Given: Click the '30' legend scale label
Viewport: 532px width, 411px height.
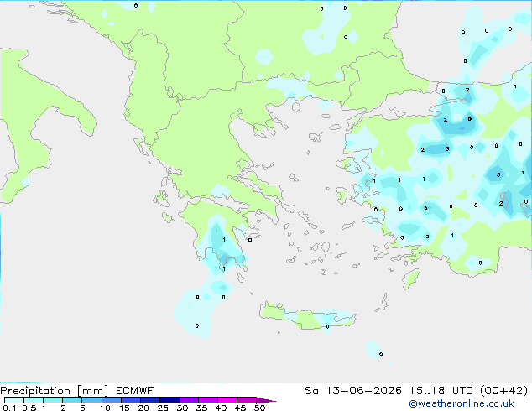Looking at the screenshot, I should coord(182,408).
